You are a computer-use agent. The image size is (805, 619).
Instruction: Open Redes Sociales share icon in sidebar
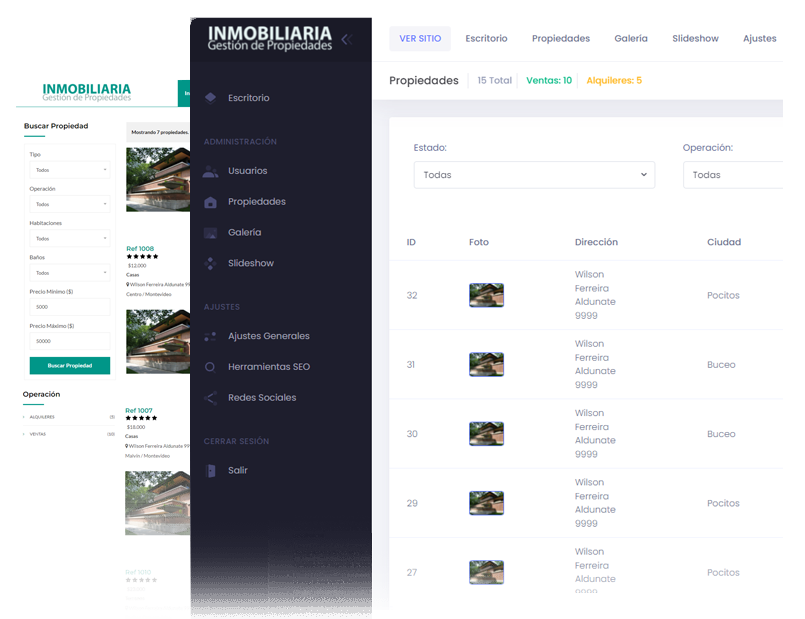pyautogui.click(x=210, y=398)
